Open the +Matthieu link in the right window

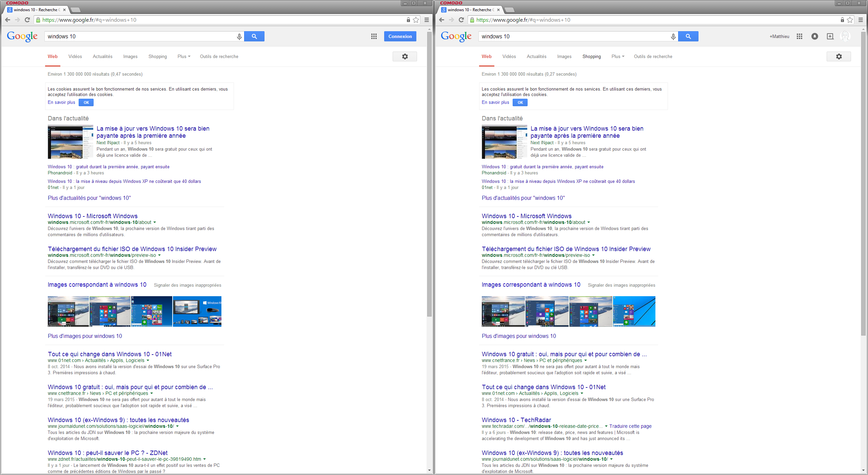pos(779,37)
